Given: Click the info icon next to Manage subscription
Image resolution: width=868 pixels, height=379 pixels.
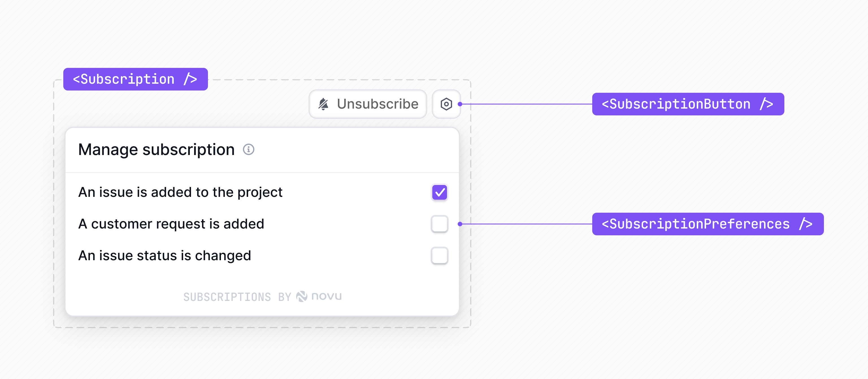Looking at the screenshot, I should pos(248,149).
